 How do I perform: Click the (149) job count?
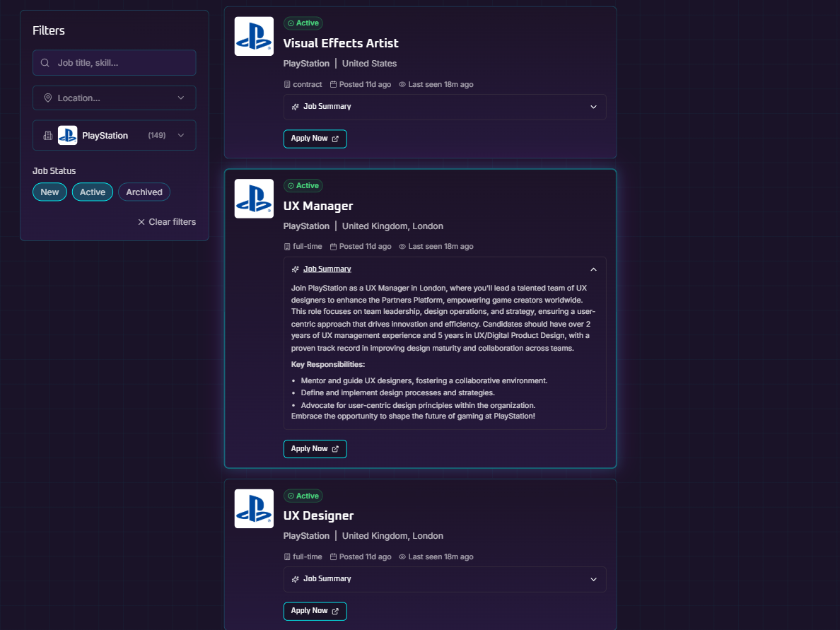(157, 136)
